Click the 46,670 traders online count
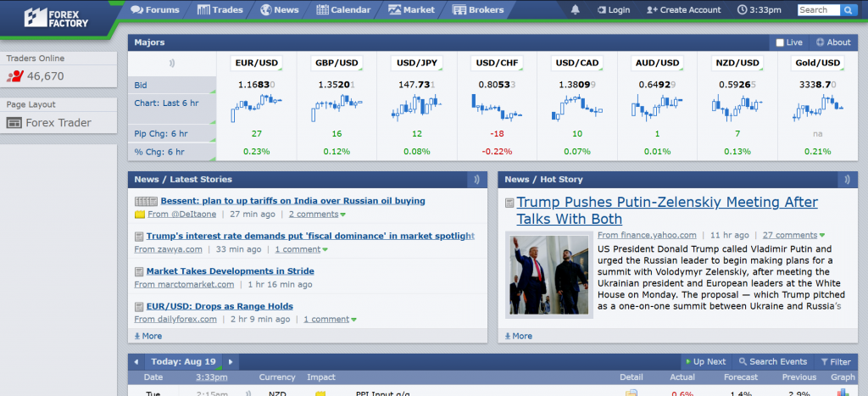This screenshot has height=396, width=868. 46,76
